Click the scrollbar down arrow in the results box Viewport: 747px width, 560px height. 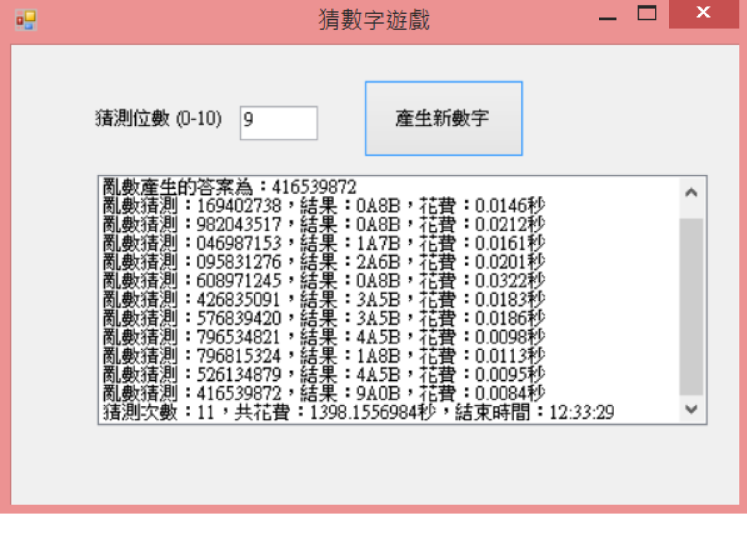coord(691,409)
